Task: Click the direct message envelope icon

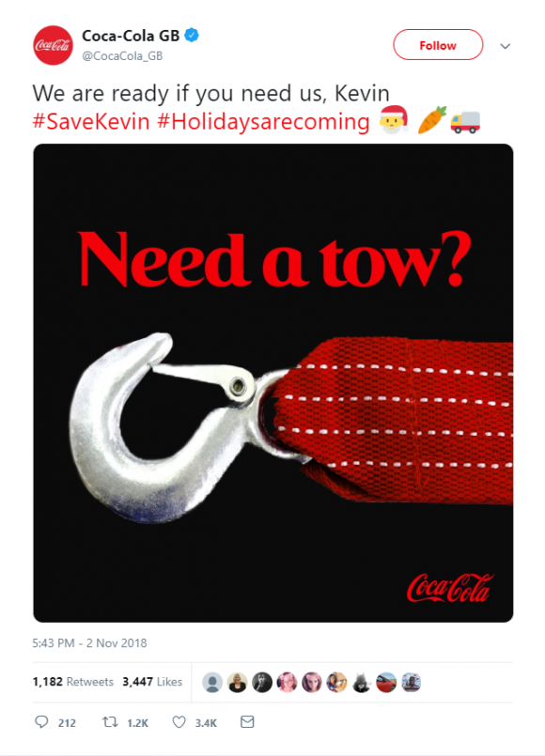Action: point(247,722)
